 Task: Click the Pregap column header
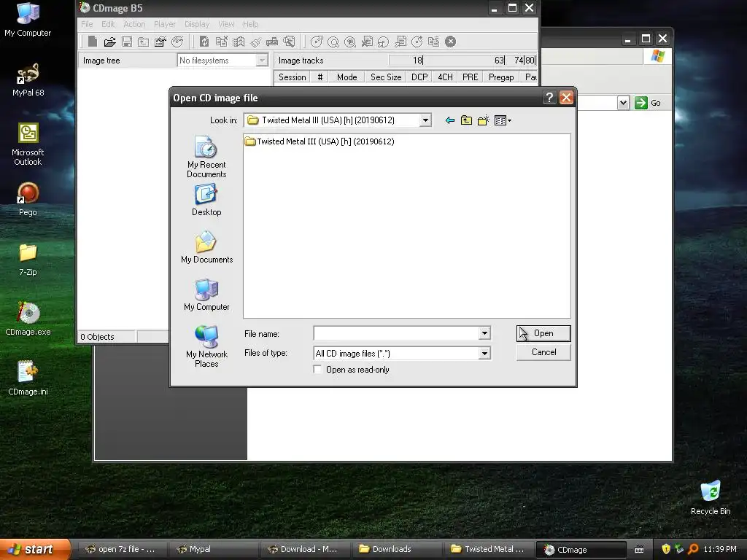501,77
